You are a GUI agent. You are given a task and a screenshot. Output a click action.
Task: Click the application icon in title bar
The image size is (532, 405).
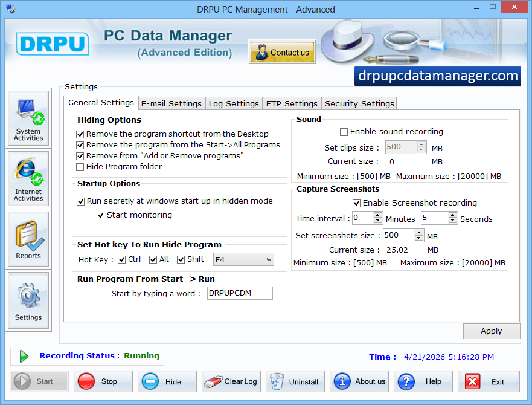[x=10, y=9]
